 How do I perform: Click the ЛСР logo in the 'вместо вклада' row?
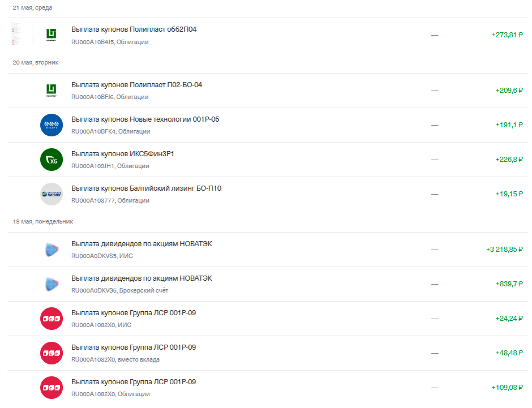click(52, 353)
